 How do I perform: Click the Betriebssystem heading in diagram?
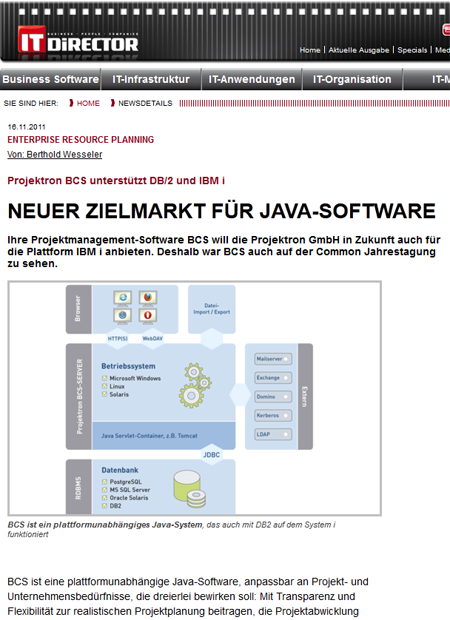(128, 367)
